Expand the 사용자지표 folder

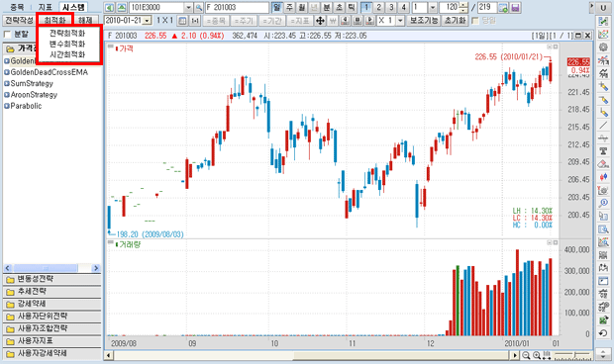[51, 341]
